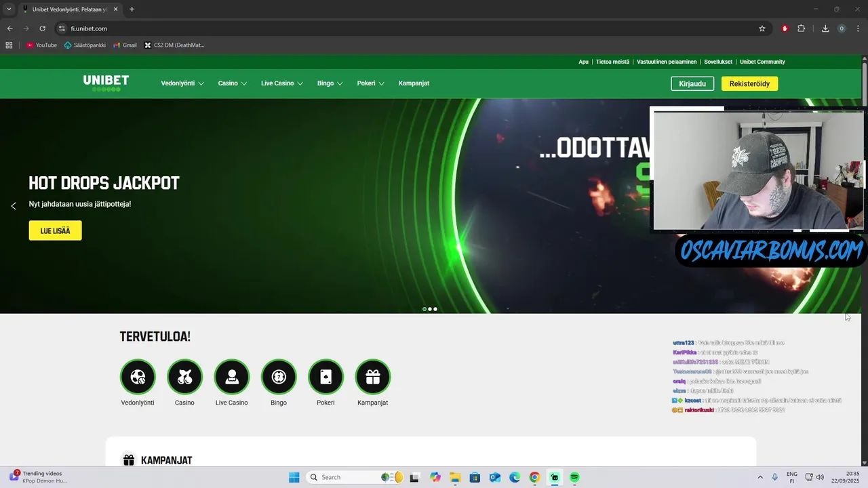Open the Gmail bookmark
This screenshot has width=868, height=488.
pyautogui.click(x=125, y=45)
